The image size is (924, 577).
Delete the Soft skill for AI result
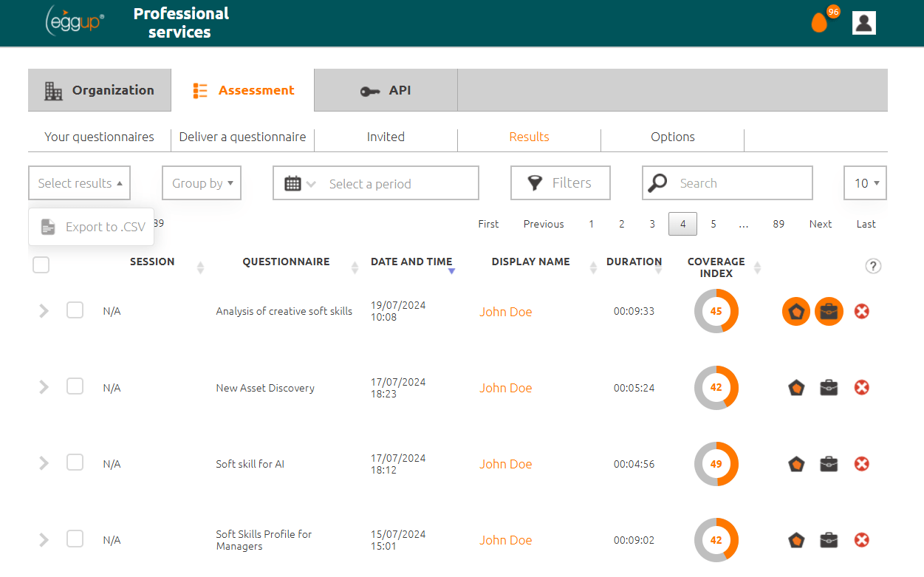click(x=861, y=464)
